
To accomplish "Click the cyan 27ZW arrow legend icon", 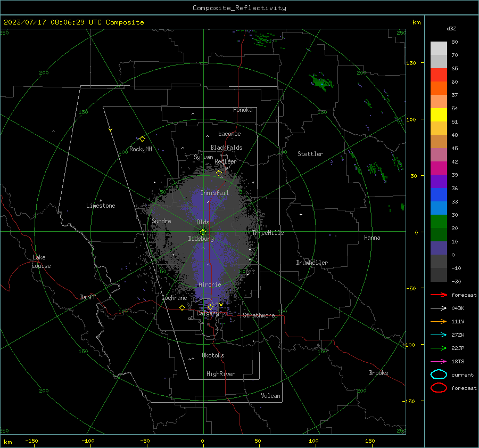I will coord(439,335).
